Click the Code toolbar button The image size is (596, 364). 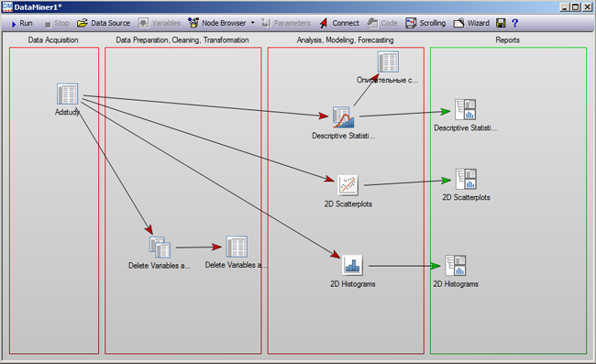click(x=382, y=23)
